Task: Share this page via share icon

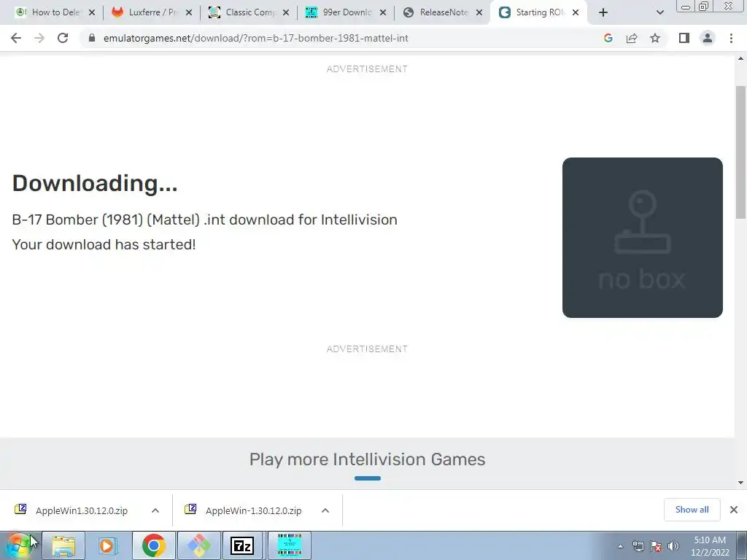Action: point(632,38)
